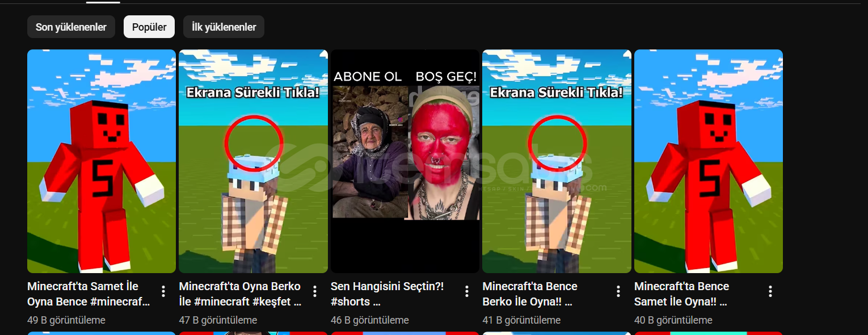The height and width of the screenshot is (335, 868).
Task: Click the '40 B görüntüleme' view count
Action: 673,320
